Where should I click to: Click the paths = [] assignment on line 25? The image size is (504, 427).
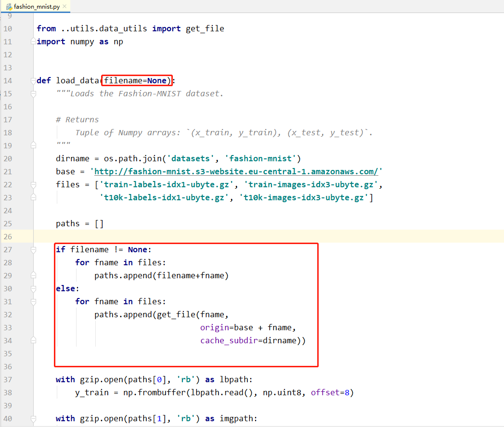80,223
